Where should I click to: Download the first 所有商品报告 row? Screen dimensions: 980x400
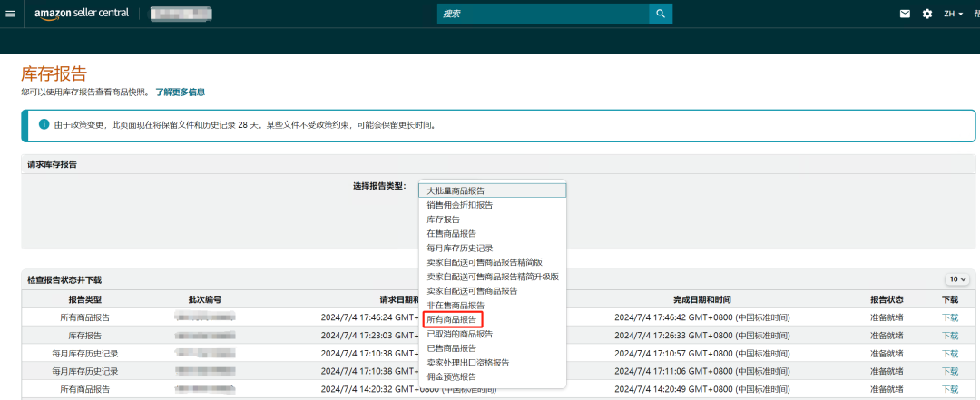pos(949,317)
